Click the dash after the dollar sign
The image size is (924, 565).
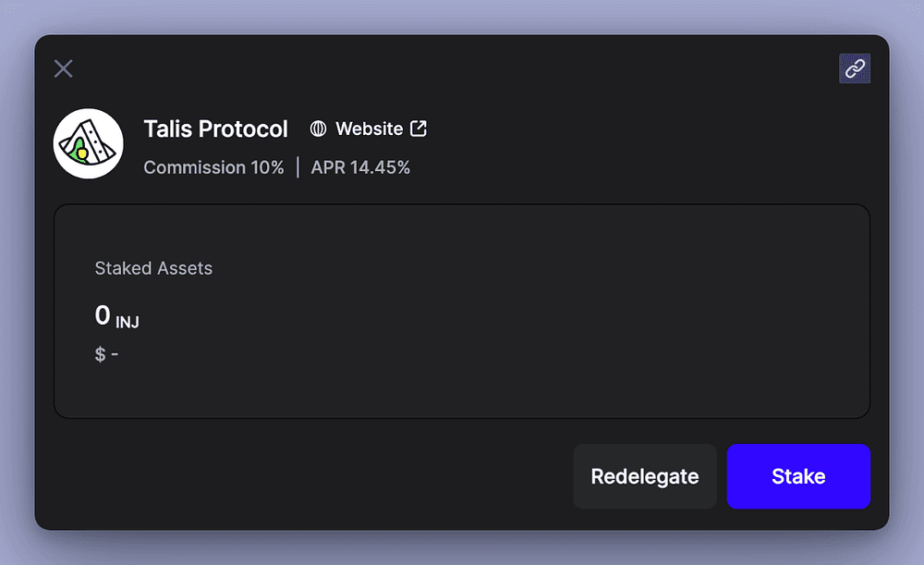click(x=115, y=354)
